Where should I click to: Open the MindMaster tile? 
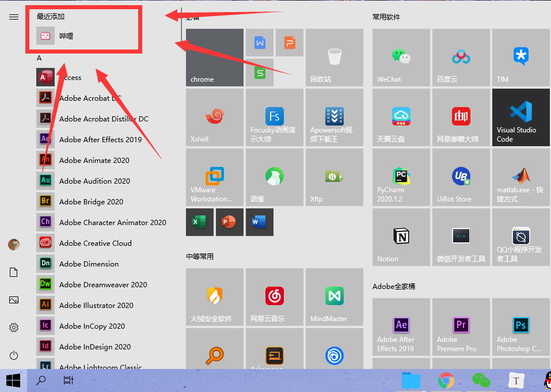335,297
